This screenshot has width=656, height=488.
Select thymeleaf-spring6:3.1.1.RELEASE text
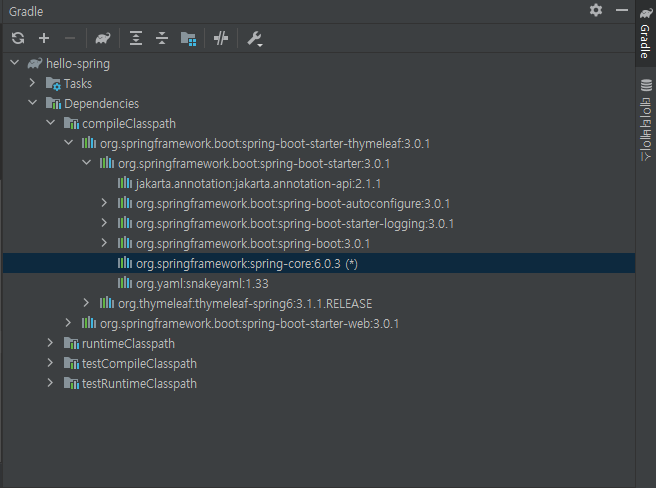245,304
